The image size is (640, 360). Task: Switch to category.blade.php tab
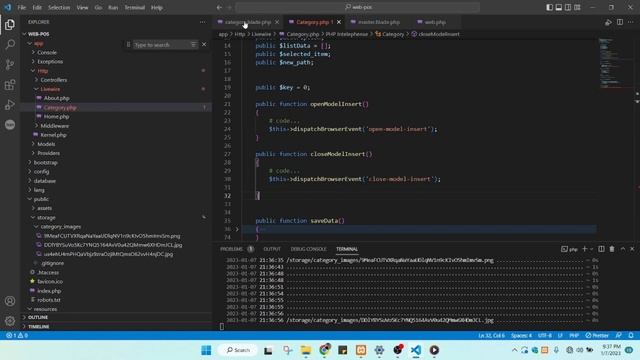247,22
